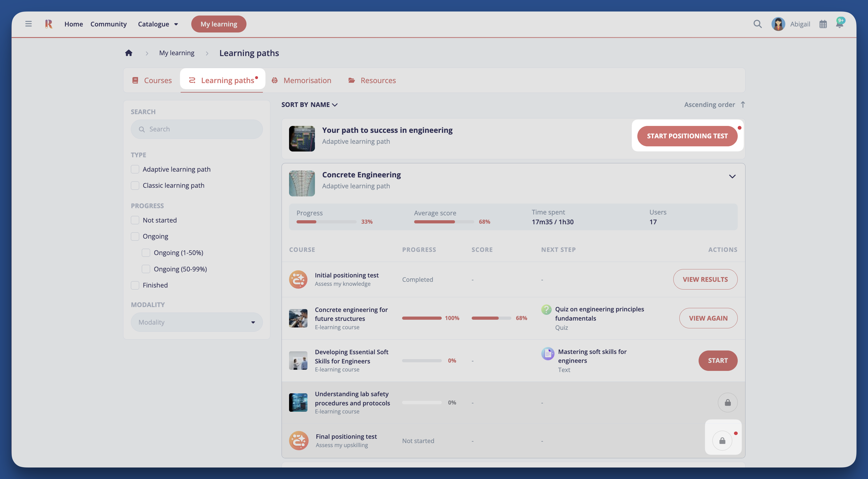This screenshot has height=479, width=868.
Task: Open the Modality dropdown
Action: click(196, 322)
